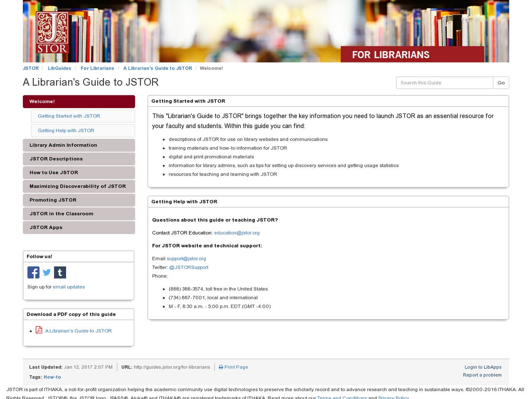Email education@jstor.org link
532x399 pixels.
[x=237, y=233]
